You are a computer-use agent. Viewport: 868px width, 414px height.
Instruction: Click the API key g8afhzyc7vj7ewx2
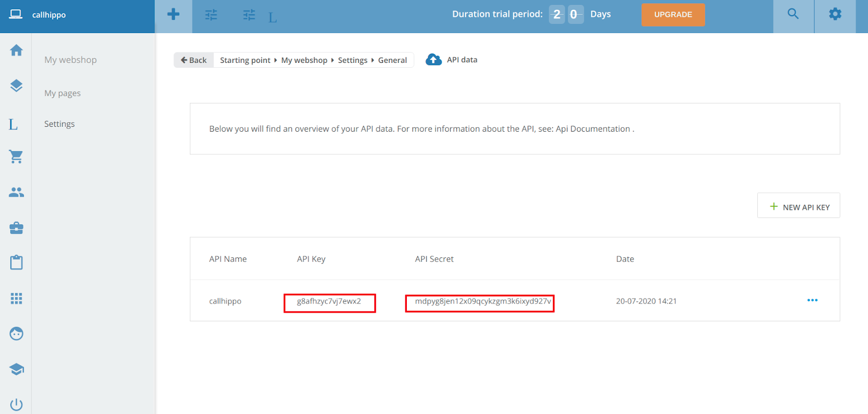329,301
